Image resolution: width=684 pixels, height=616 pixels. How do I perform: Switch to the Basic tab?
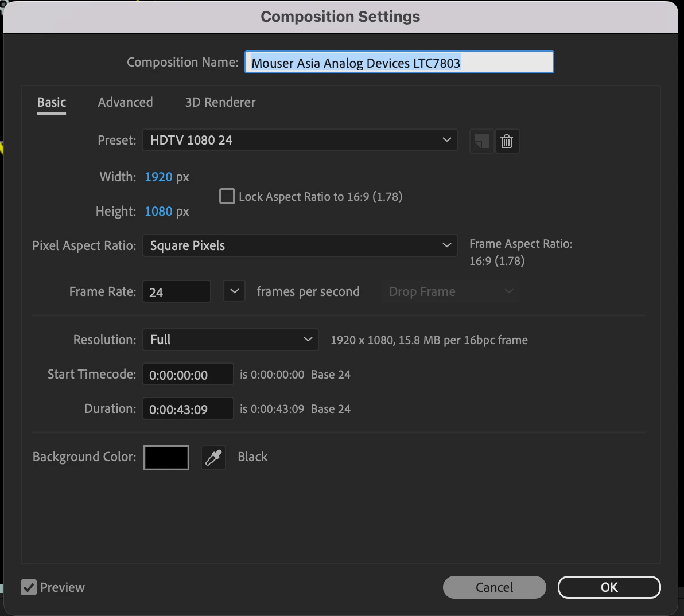tap(52, 103)
